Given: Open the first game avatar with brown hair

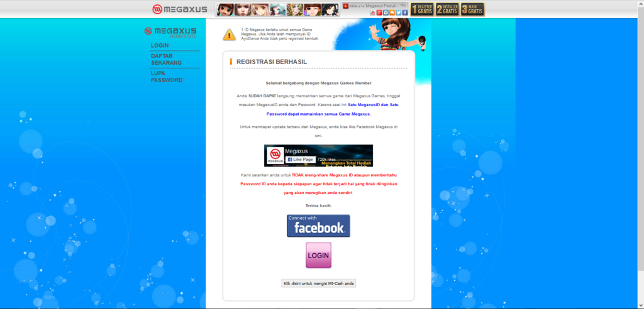Looking at the screenshot, I should pyautogui.click(x=225, y=9).
